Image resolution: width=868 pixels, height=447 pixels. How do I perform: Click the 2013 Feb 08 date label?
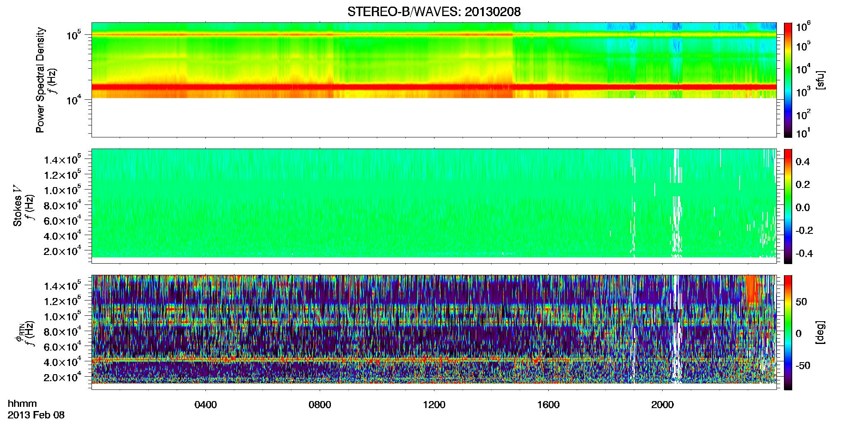pos(36,415)
